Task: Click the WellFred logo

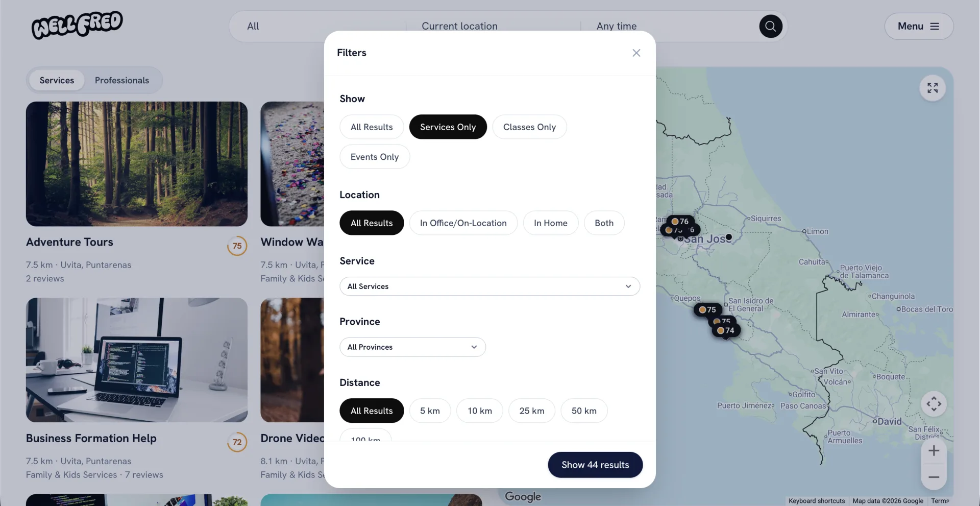Action: [x=77, y=25]
